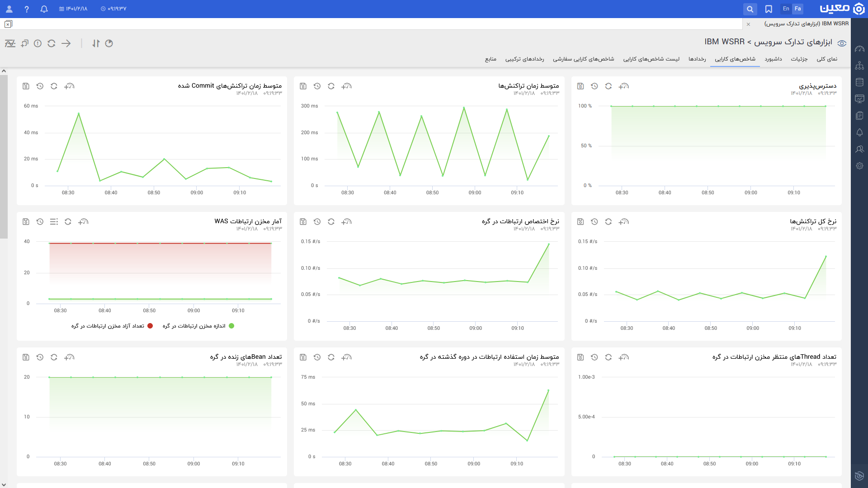Refresh the WAS connection pool chart
868x488 pixels.
tap(68, 221)
